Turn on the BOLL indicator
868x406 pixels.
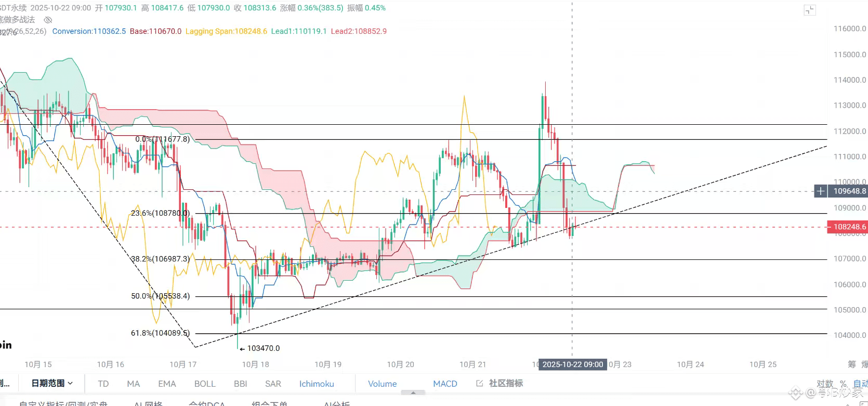coord(205,384)
